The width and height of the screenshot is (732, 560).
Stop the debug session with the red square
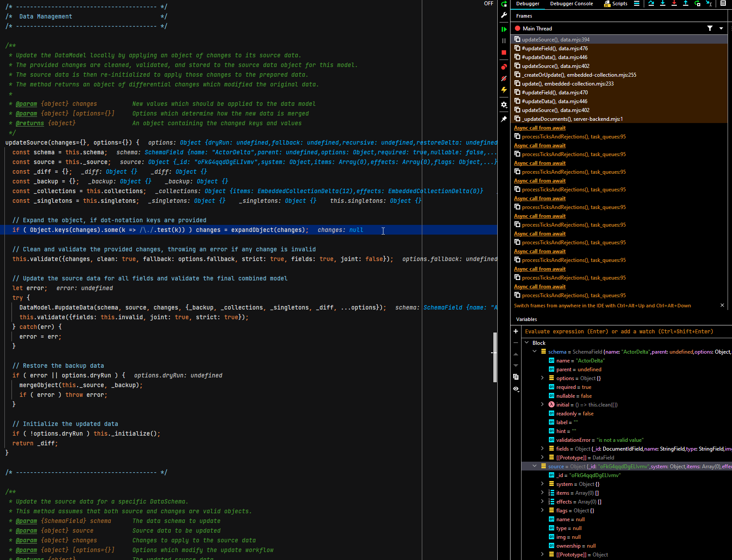[504, 52]
